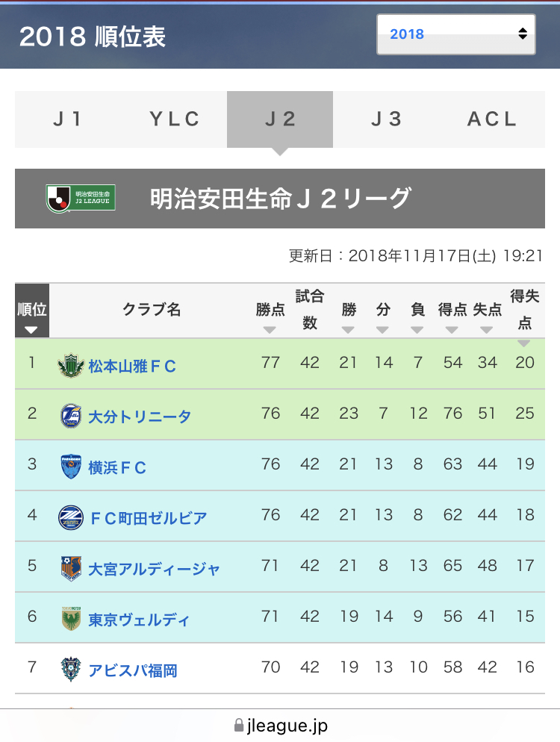Switch to the YLC tab
This screenshot has height=742, width=560.
click(175, 119)
